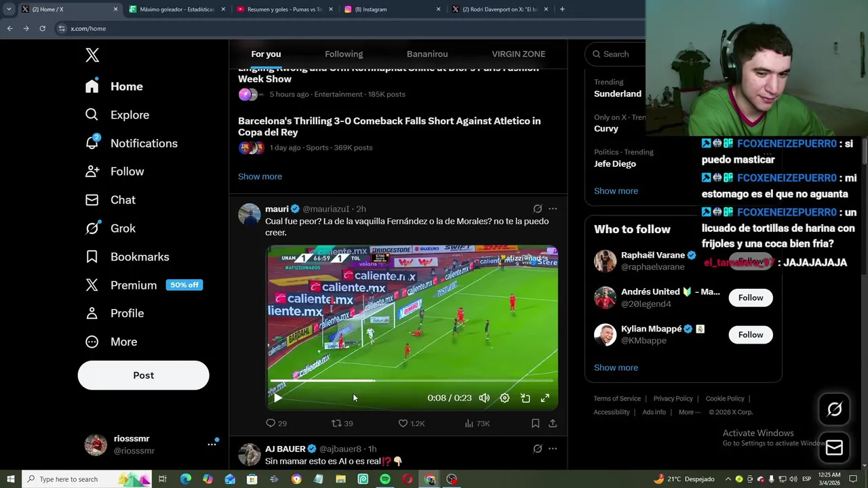Open the floating messages envelope button
This screenshot has height=488, width=868.
tap(834, 448)
